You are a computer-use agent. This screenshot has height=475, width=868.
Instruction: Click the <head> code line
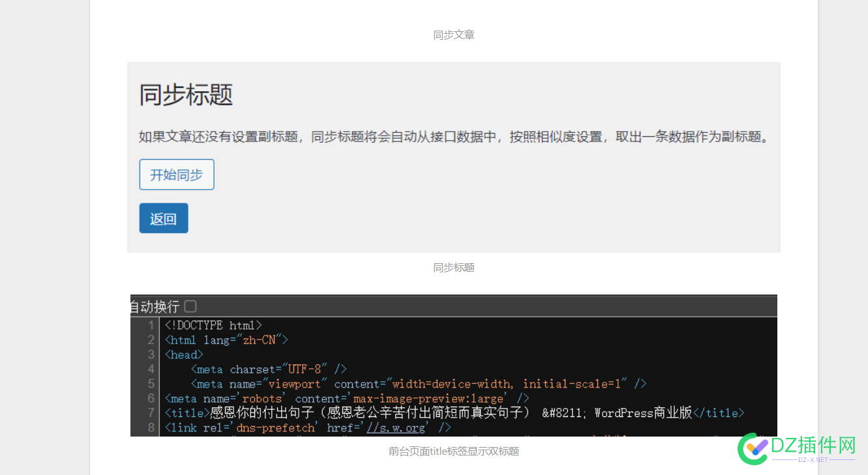pos(184,354)
